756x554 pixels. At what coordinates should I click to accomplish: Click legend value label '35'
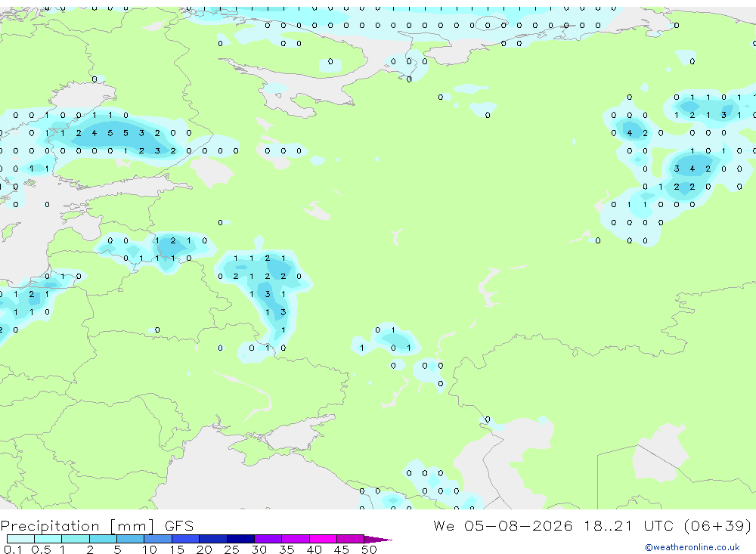287,549
